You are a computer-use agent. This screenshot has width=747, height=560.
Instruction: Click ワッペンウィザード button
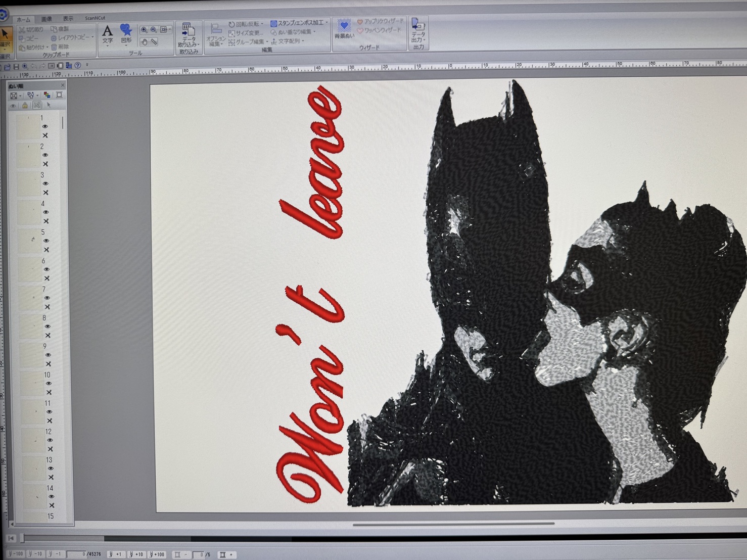(379, 30)
